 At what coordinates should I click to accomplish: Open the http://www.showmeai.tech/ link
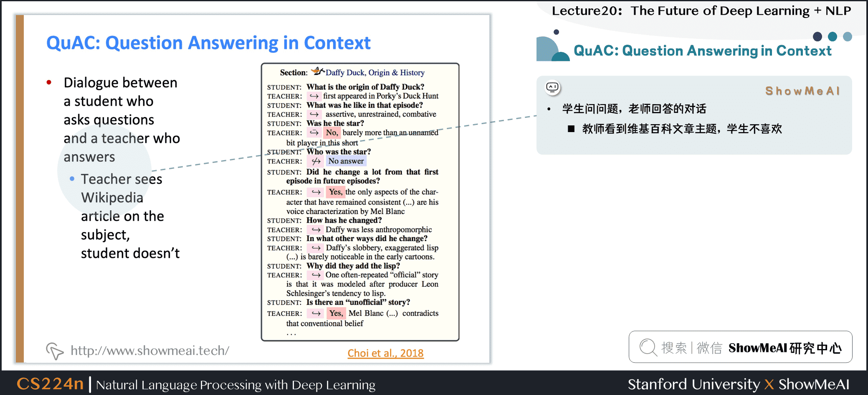[150, 350]
